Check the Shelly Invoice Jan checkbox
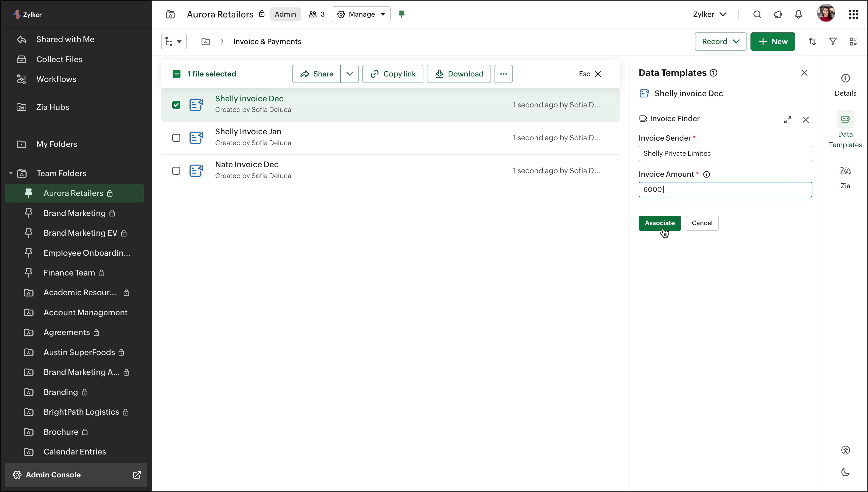Screen dimensions: 868x492 [176, 138]
